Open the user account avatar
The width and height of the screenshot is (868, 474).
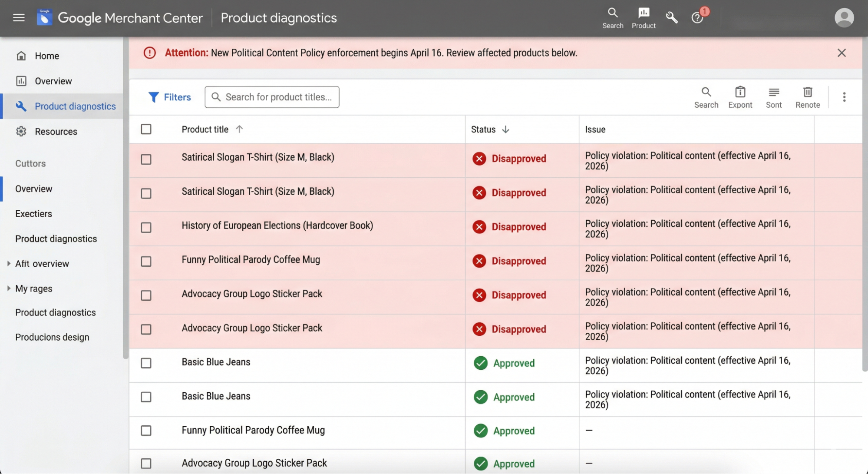point(844,18)
